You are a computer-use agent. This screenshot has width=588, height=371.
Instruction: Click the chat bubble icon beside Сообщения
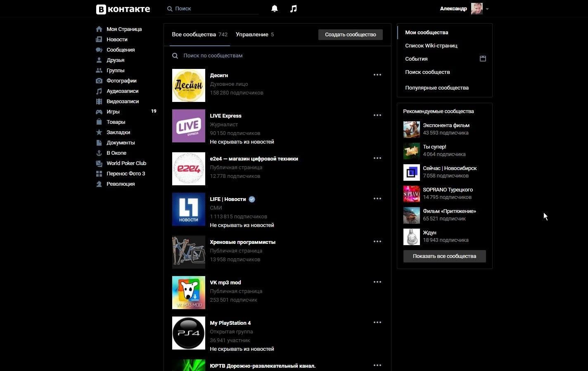[99, 50]
